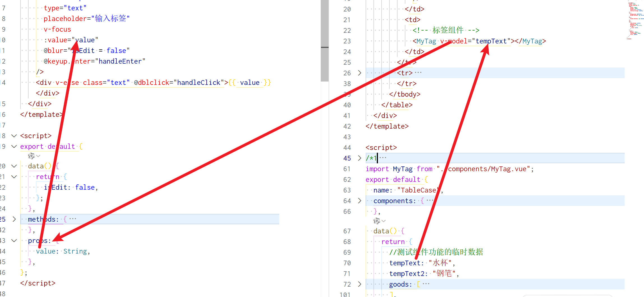Click the left editor's vertical scrollbar thumb
Image resolution: width=644 pixels, height=297 pixels.
click(324, 41)
